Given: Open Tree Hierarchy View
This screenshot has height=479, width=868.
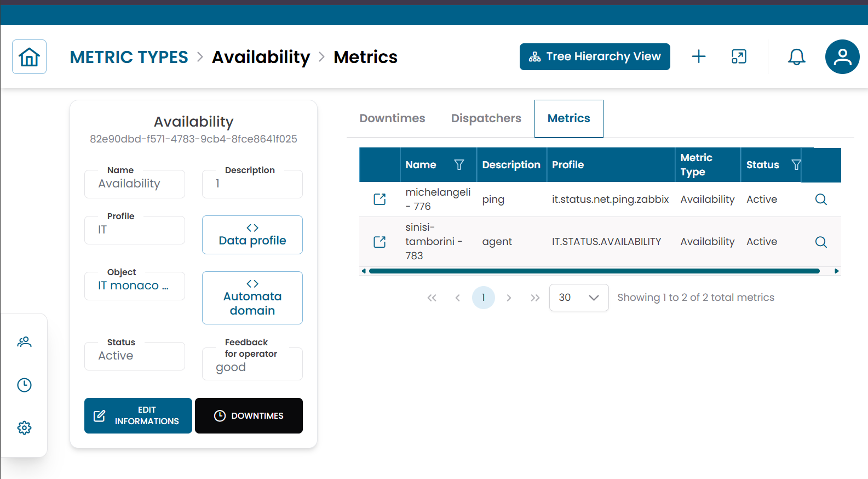Looking at the screenshot, I should pos(595,56).
